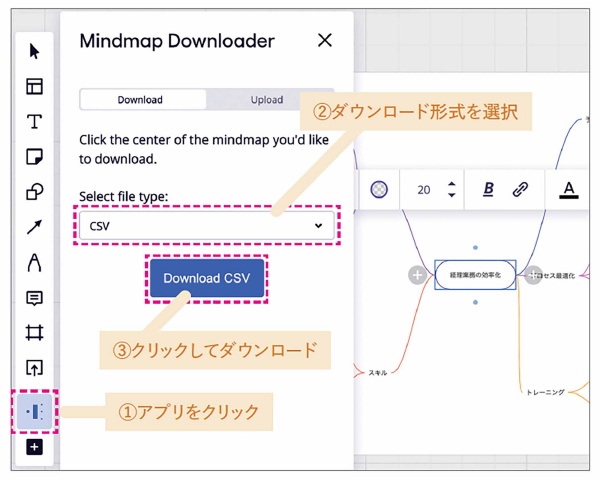Select the connection line arrow tool
Image resolution: width=600 pixels, height=480 pixels.
(x=35, y=227)
